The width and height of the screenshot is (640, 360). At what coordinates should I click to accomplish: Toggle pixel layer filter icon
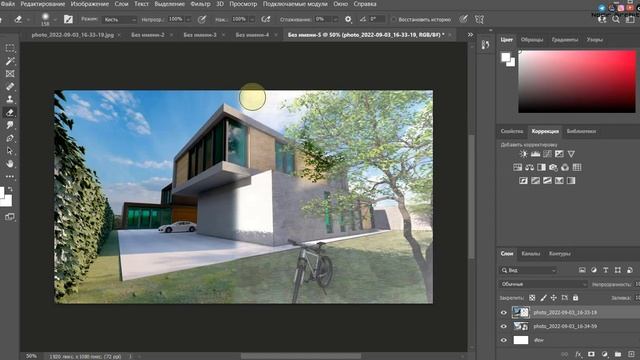[582, 270]
